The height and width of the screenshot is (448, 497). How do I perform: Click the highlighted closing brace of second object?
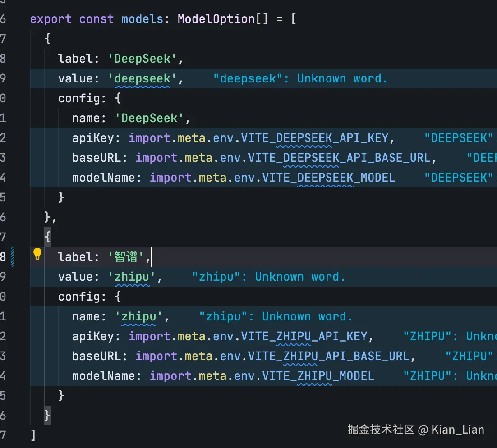47,416
